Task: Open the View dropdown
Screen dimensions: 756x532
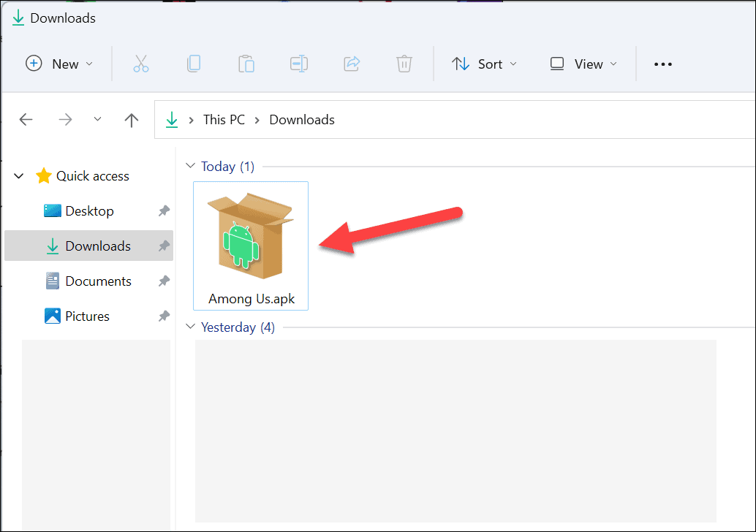Action: click(581, 64)
